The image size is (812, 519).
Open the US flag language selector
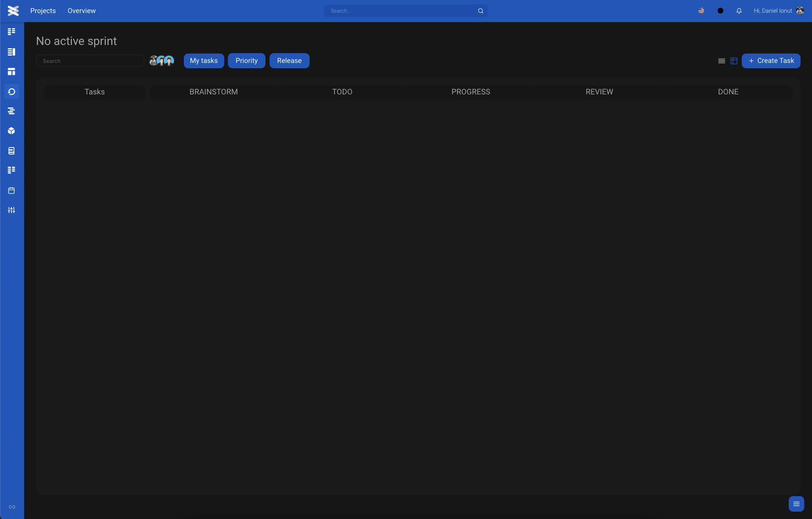pos(701,11)
